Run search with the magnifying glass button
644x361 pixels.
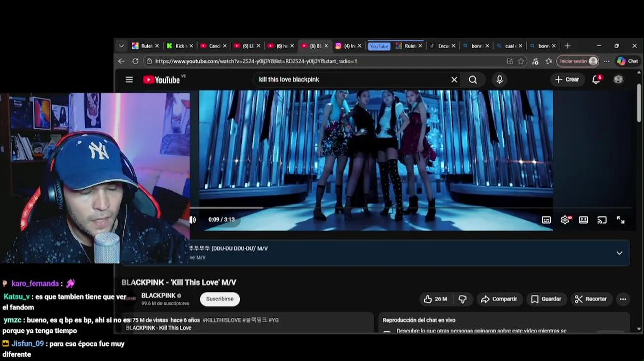473,80
